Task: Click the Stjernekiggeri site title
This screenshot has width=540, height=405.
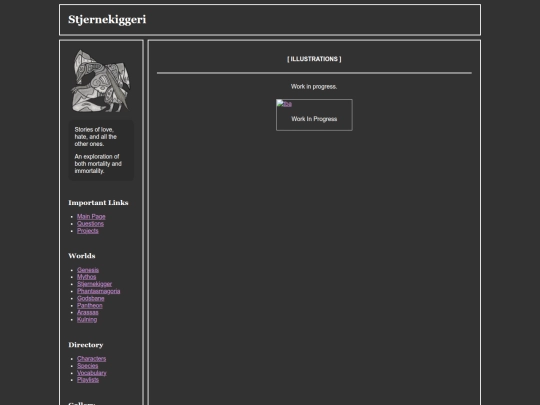Action: point(107,20)
